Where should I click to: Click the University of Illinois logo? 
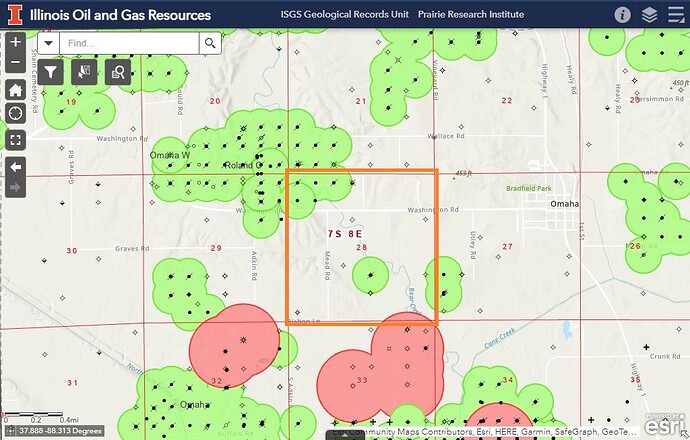(15, 15)
